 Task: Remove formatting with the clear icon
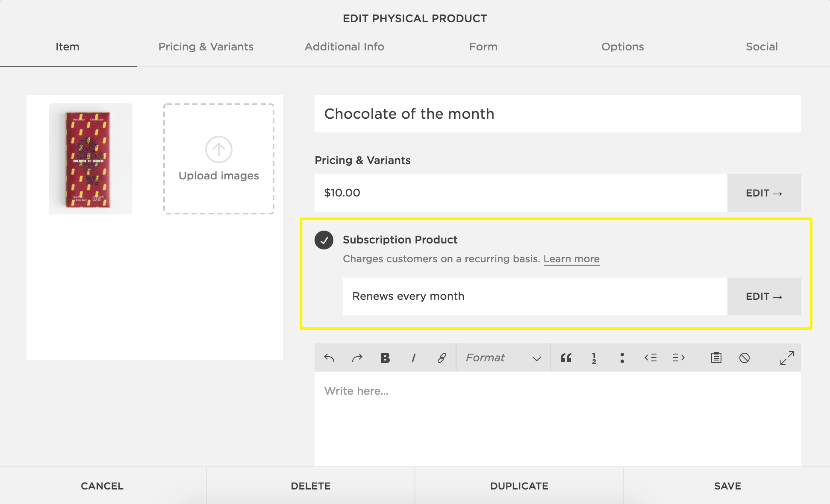[745, 358]
